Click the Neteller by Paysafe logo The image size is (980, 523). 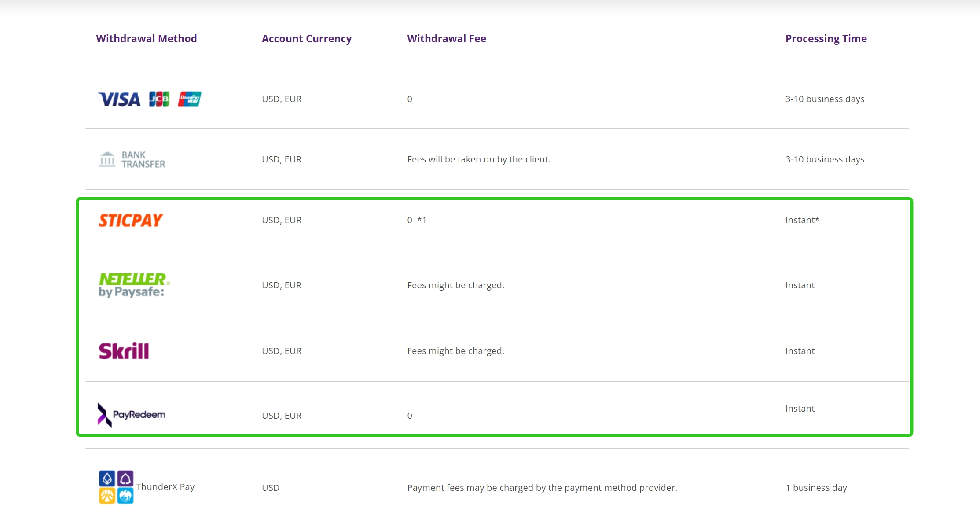coord(134,285)
